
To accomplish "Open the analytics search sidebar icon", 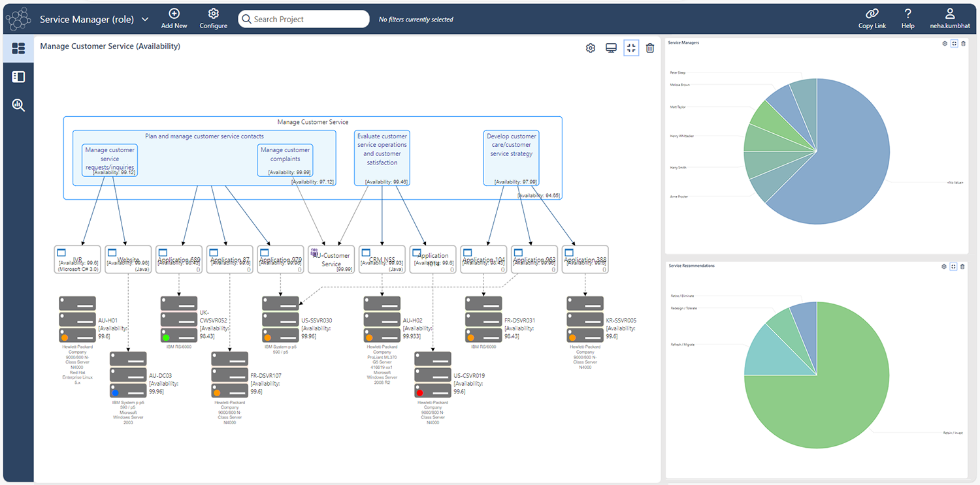I will tap(18, 105).
